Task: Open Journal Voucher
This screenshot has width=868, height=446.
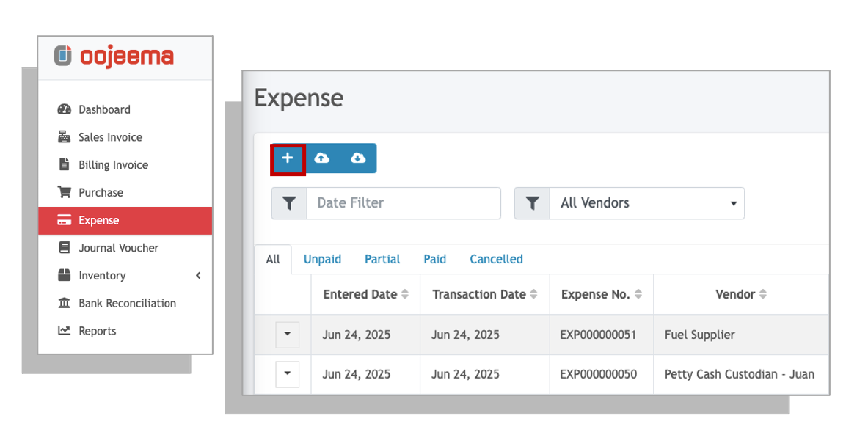Action: click(x=118, y=248)
